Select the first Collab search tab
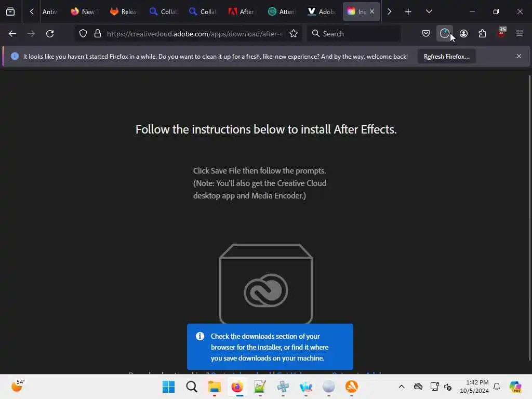Screen dimensions: 532x399 click(163, 11)
